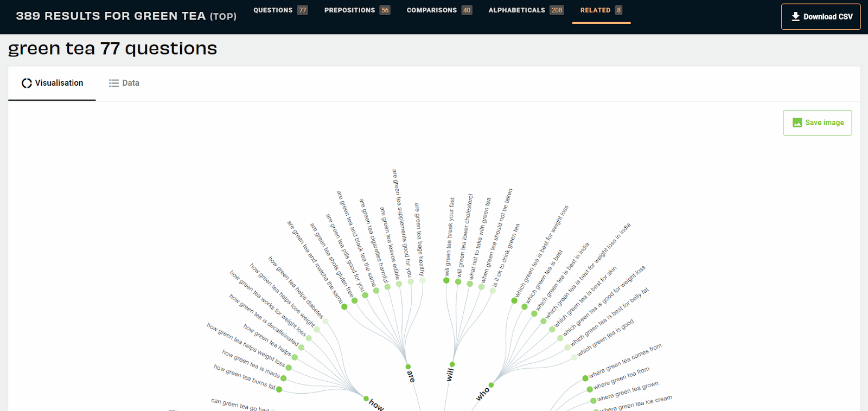Click 'which green tea is best for weight loss'

(541, 251)
